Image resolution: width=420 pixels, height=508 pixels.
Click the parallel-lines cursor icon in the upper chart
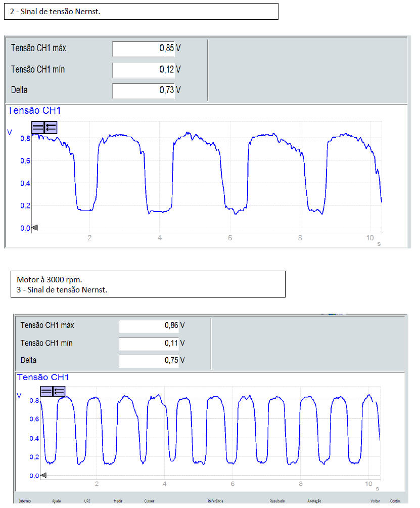pyautogui.click(x=38, y=128)
